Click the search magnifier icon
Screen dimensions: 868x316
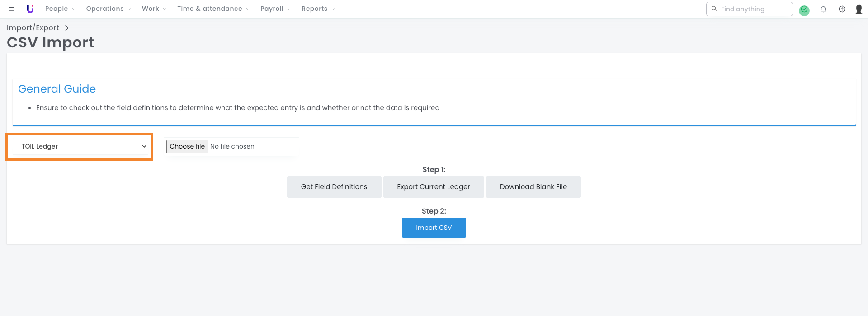click(x=714, y=9)
